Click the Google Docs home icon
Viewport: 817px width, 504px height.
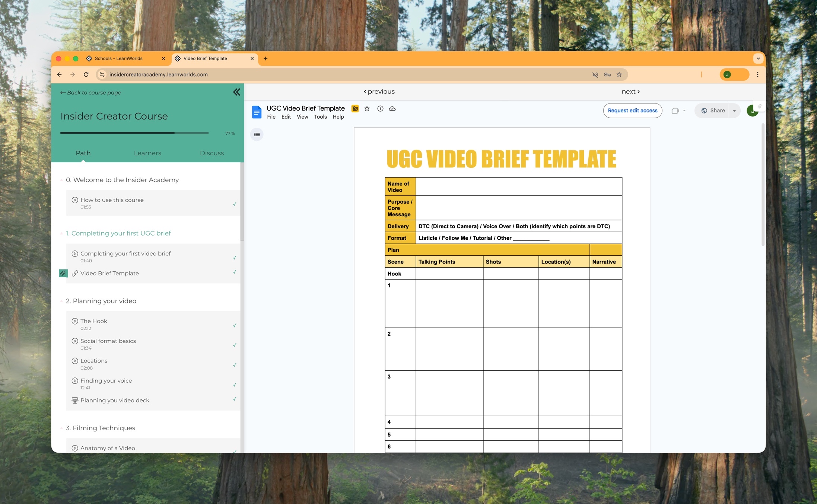tap(257, 112)
